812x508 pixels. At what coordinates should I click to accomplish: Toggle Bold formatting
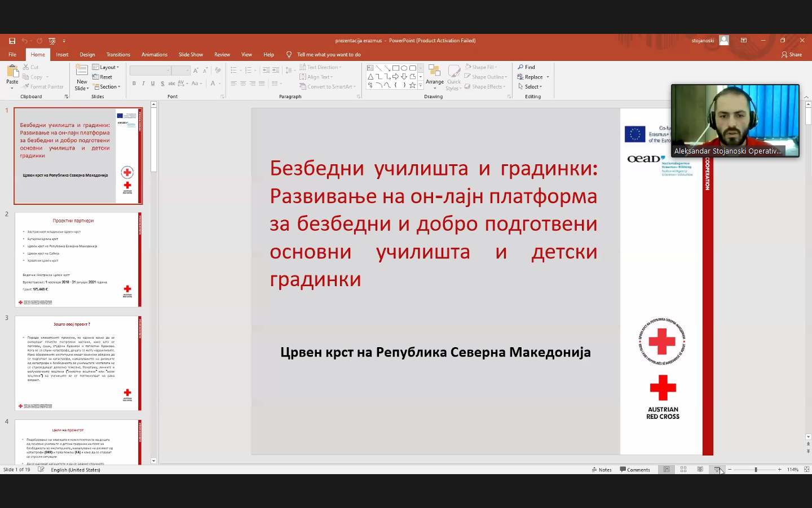[134, 84]
